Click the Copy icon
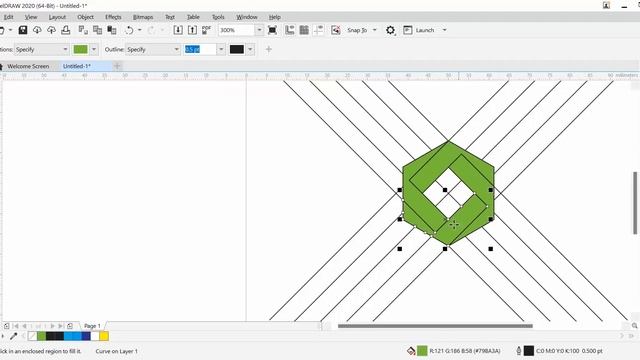 coord(98,30)
